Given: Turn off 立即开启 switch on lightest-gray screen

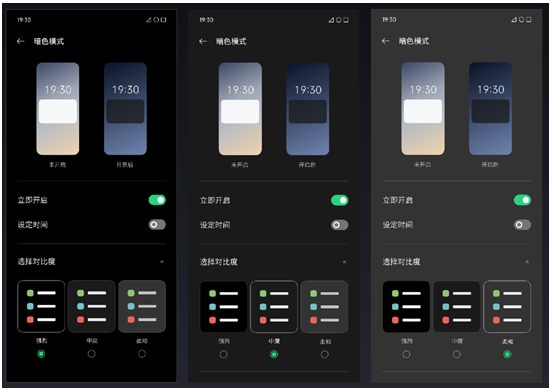Looking at the screenshot, I should 522,200.
